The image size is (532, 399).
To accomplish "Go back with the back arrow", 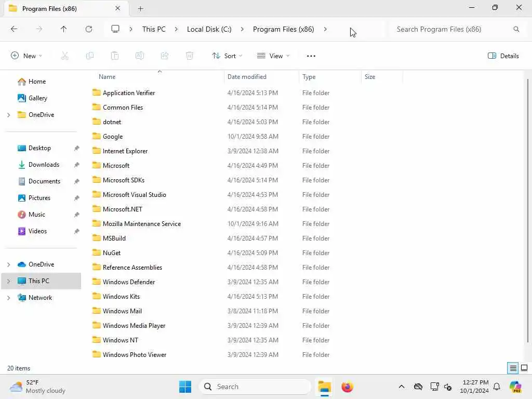I will (x=14, y=29).
